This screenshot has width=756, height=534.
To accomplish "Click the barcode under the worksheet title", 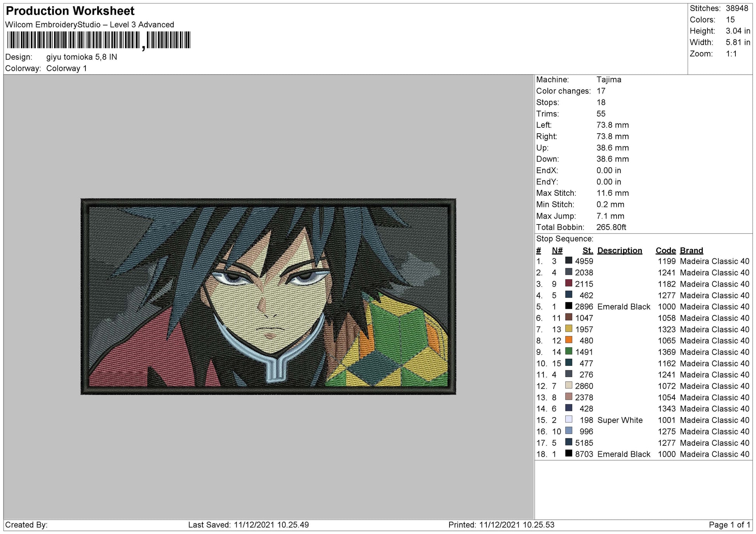I will pyautogui.click(x=99, y=40).
